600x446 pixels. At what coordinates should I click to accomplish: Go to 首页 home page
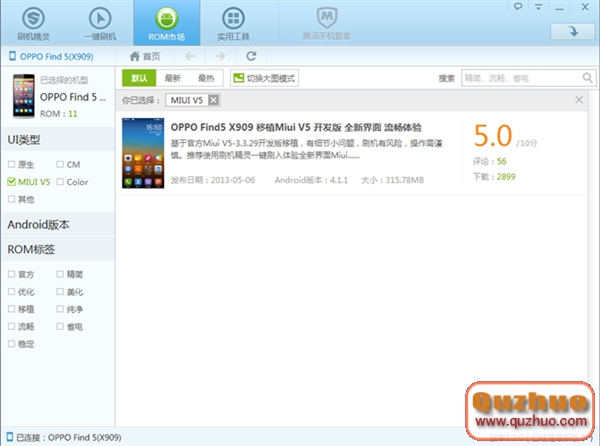tap(145, 56)
